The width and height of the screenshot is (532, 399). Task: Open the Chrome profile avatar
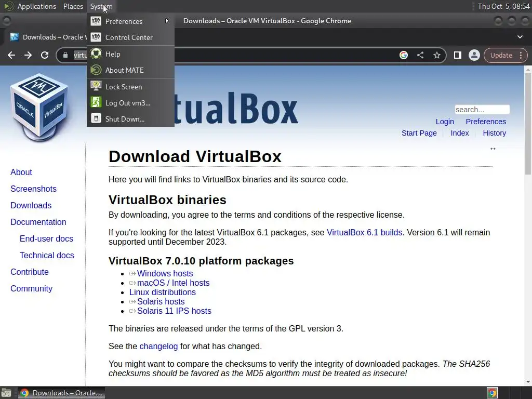pyautogui.click(x=474, y=55)
